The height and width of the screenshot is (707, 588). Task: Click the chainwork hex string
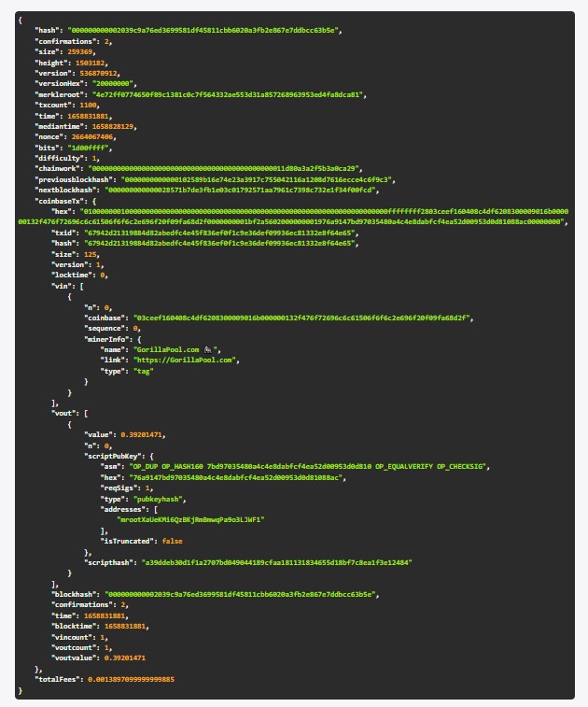point(223,169)
